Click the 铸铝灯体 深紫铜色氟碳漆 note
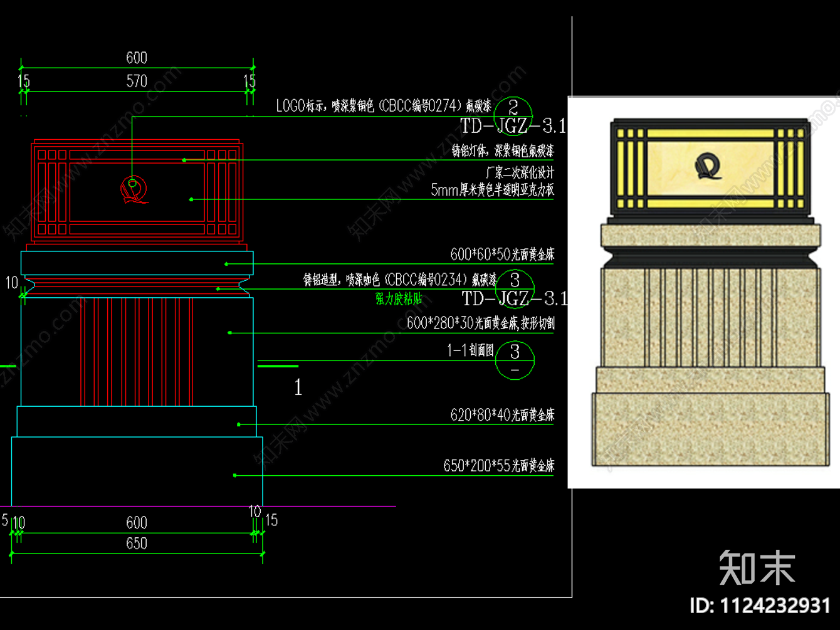 (x=503, y=150)
